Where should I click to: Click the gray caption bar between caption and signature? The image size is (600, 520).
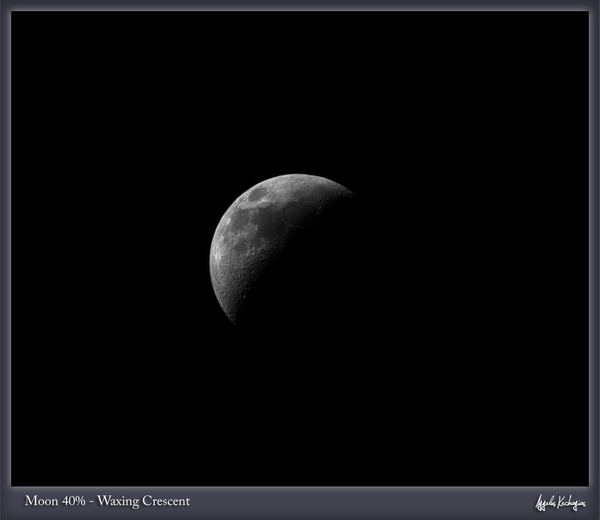[x=360, y=501]
